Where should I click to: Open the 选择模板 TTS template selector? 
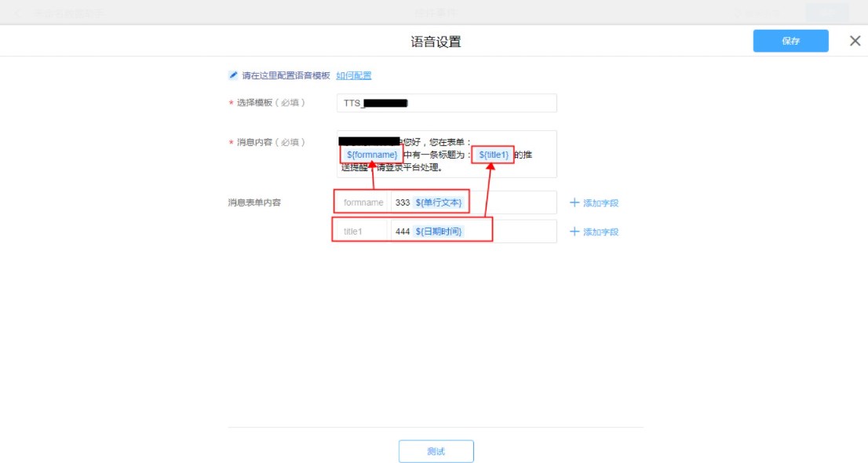point(446,104)
